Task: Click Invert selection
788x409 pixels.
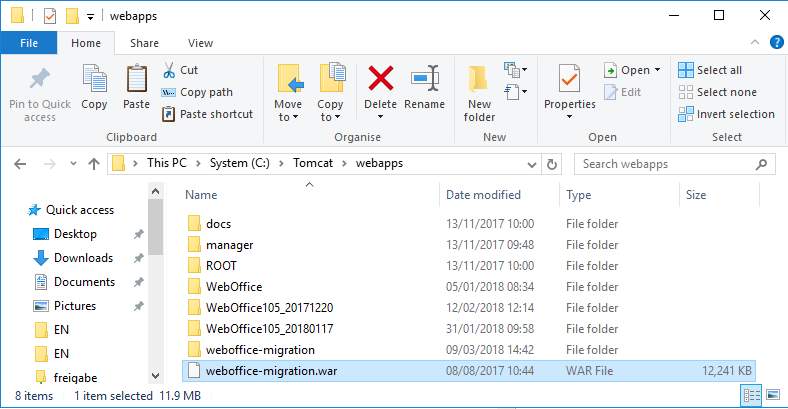Action: [x=727, y=114]
